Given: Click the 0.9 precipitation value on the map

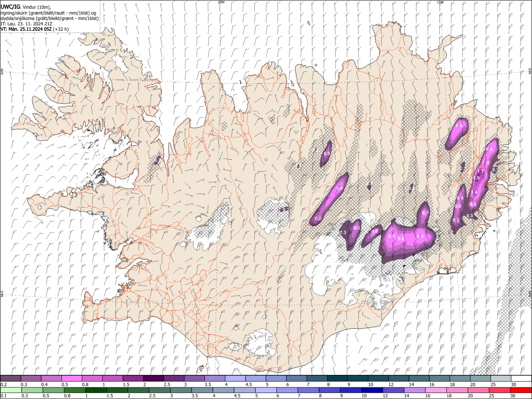Looking at the screenshot, I should [x=459, y=126].
